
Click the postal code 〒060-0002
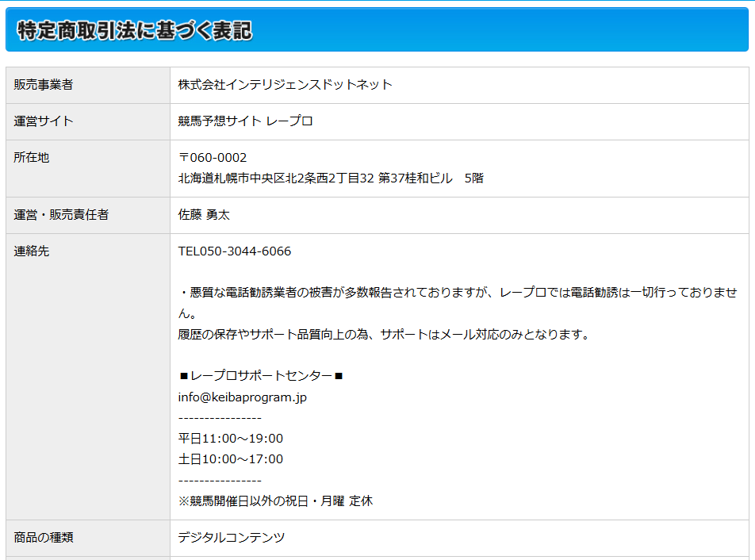pyautogui.click(x=213, y=158)
